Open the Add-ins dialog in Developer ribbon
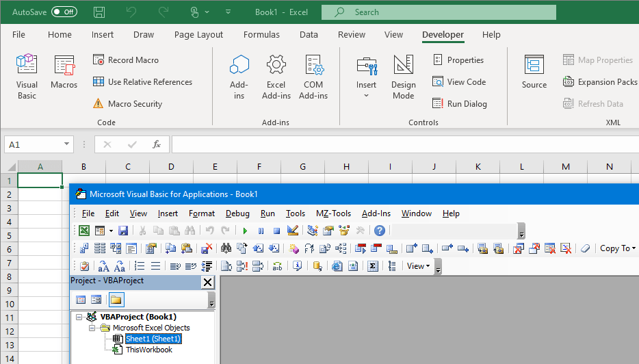Screen dimensions: 639x364 (239, 77)
